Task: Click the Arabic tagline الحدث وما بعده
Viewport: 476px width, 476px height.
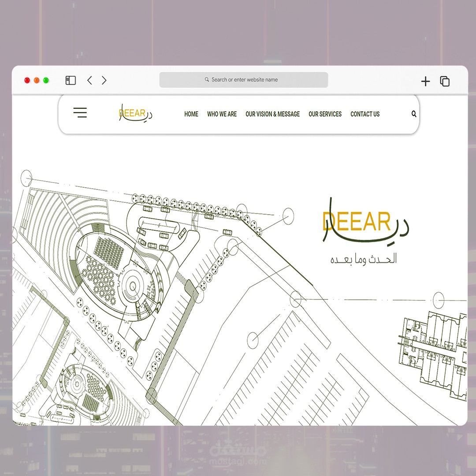Action: click(x=363, y=259)
